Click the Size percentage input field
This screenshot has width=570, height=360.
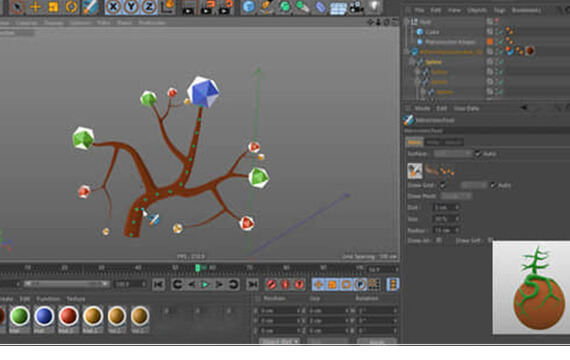[447, 219]
